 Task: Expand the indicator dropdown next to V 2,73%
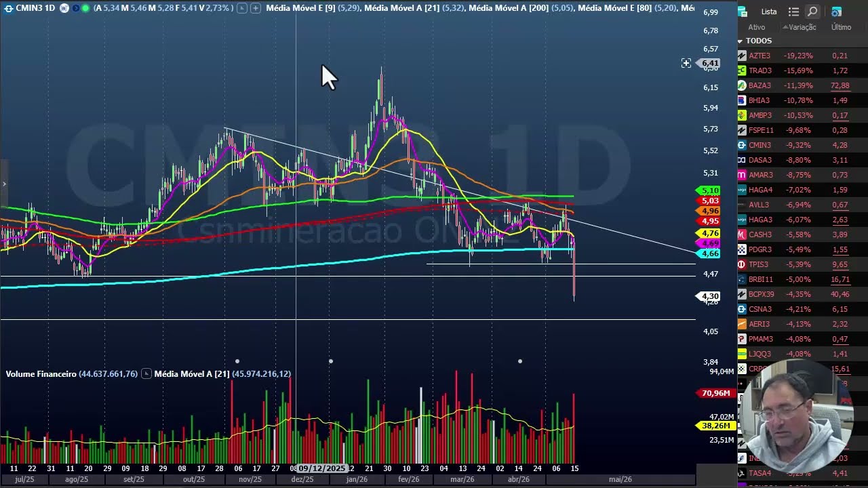(x=241, y=8)
